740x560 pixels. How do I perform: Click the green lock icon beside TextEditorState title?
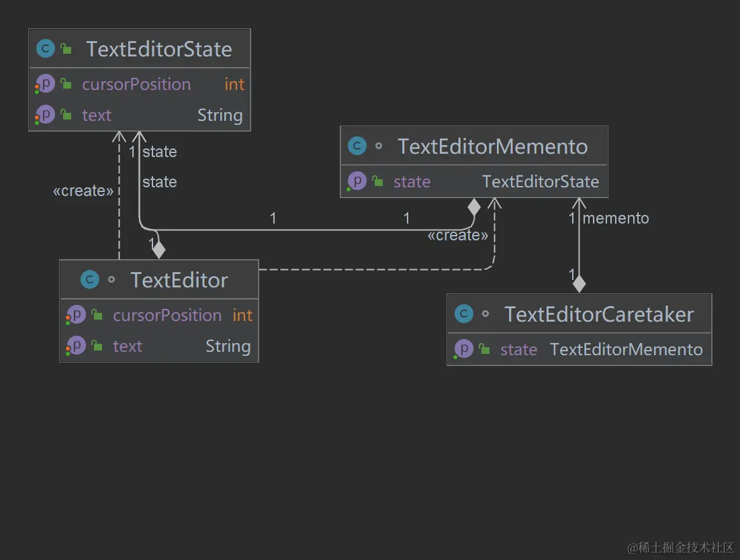pos(66,48)
